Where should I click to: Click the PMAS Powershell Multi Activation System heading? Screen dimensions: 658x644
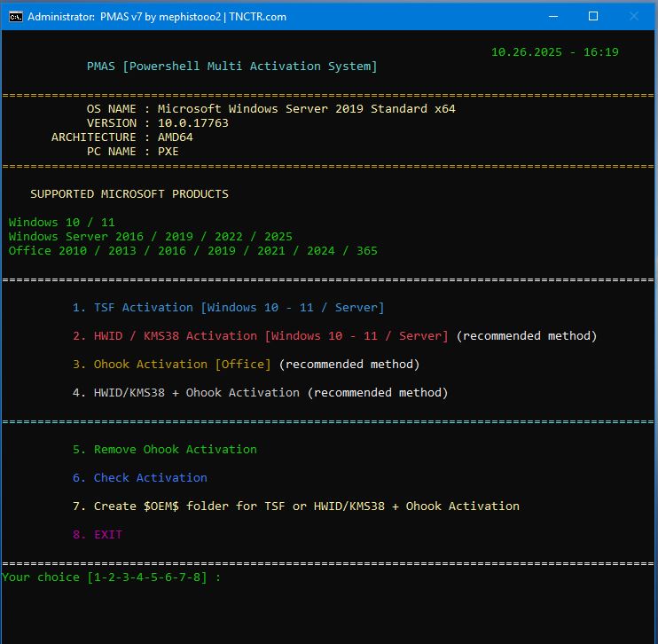tap(231, 67)
